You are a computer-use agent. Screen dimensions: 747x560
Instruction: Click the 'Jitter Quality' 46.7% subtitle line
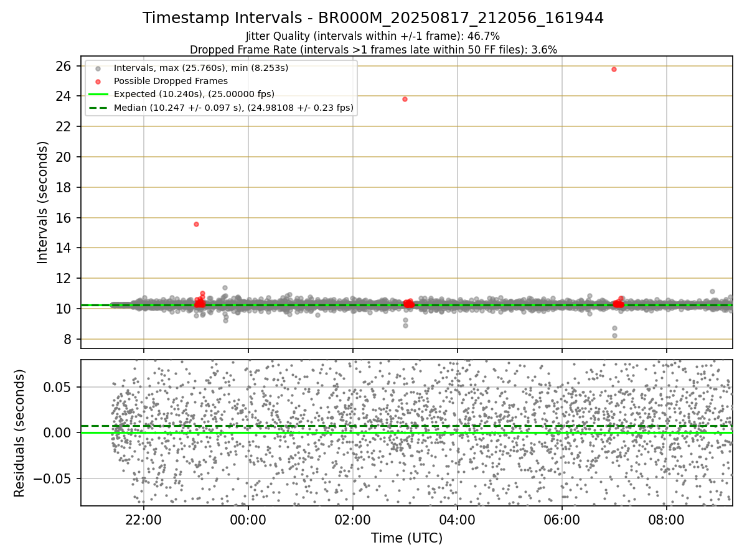(373, 36)
